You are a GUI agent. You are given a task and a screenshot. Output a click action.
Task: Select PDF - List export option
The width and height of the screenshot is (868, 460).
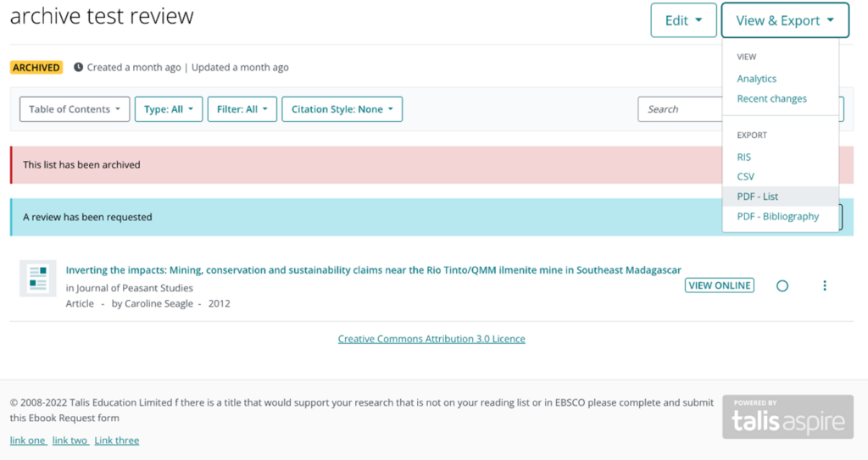(757, 197)
